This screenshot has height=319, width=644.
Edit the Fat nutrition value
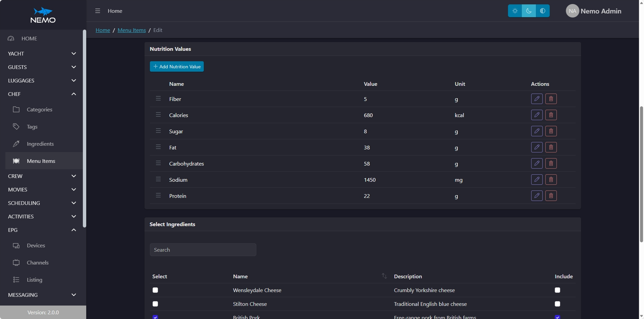[x=537, y=147]
